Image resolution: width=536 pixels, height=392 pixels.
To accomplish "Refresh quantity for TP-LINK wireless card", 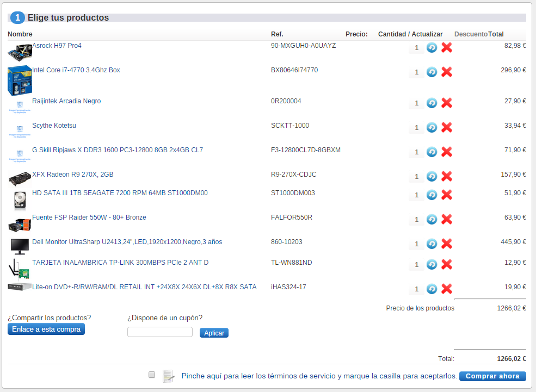I will click(432, 265).
